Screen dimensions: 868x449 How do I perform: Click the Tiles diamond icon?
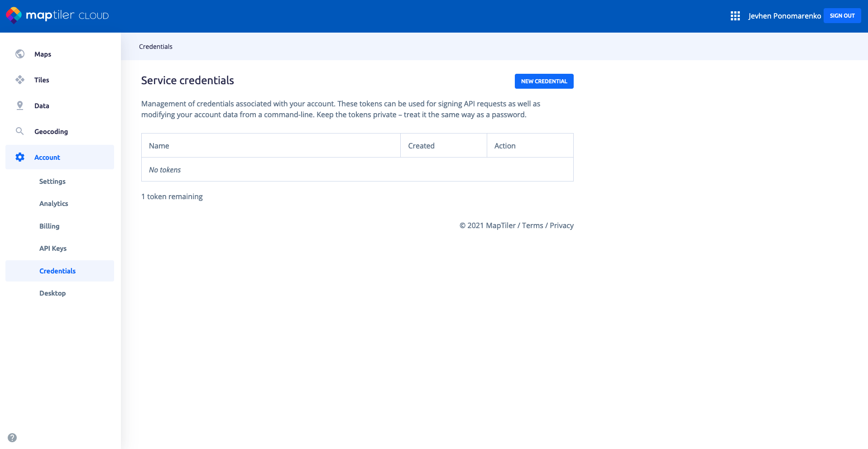20,80
